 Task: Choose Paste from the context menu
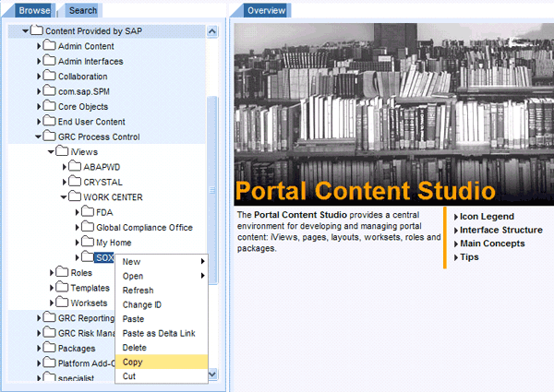pos(162,318)
